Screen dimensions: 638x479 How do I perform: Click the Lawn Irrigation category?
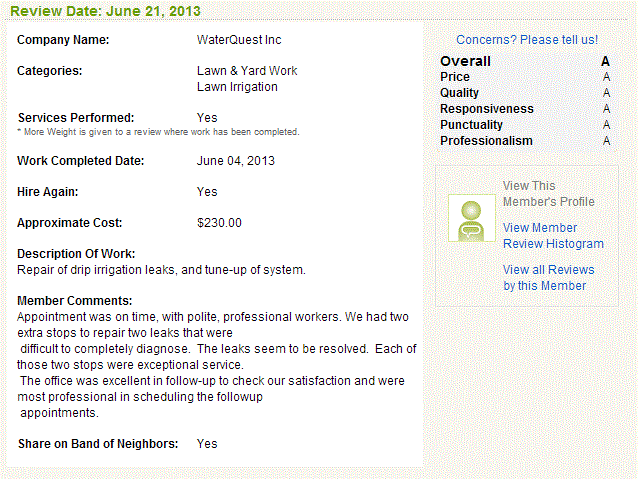[x=237, y=87]
